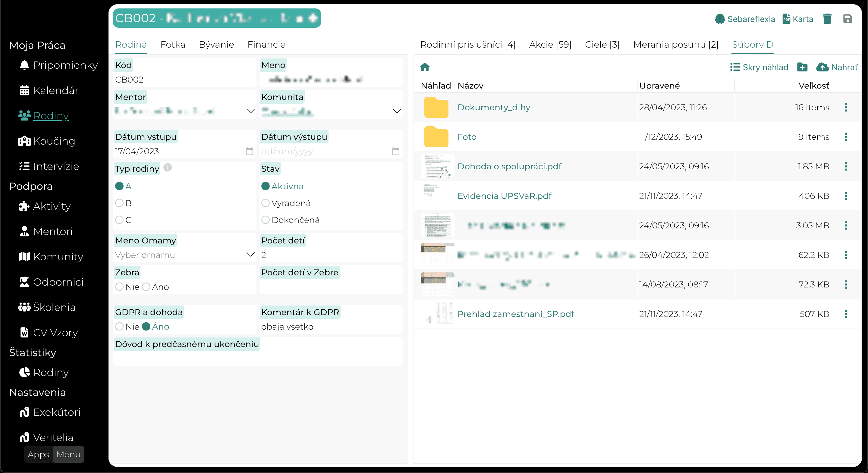Create new folder with plus icon

tap(802, 67)
